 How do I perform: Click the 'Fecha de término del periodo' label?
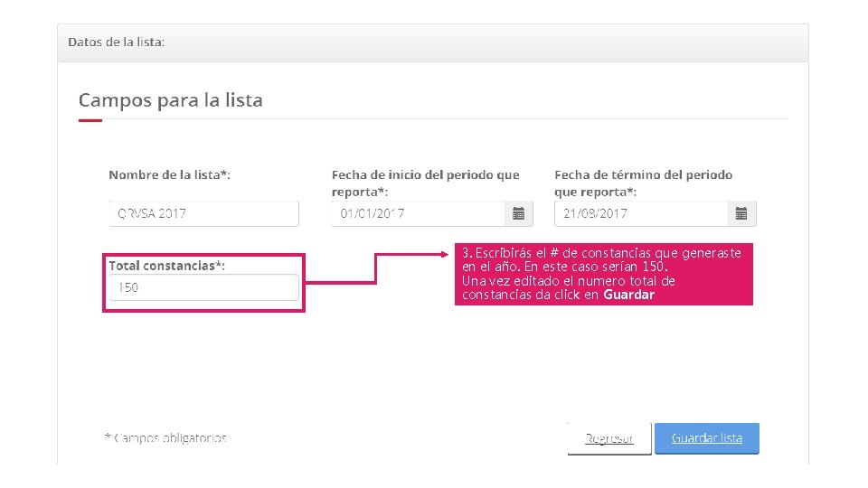643,183
